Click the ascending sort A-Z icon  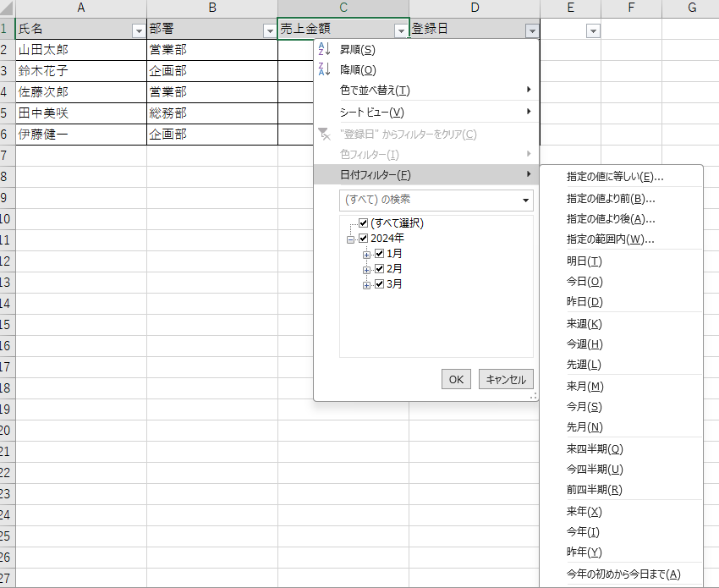tap(325, 50)
